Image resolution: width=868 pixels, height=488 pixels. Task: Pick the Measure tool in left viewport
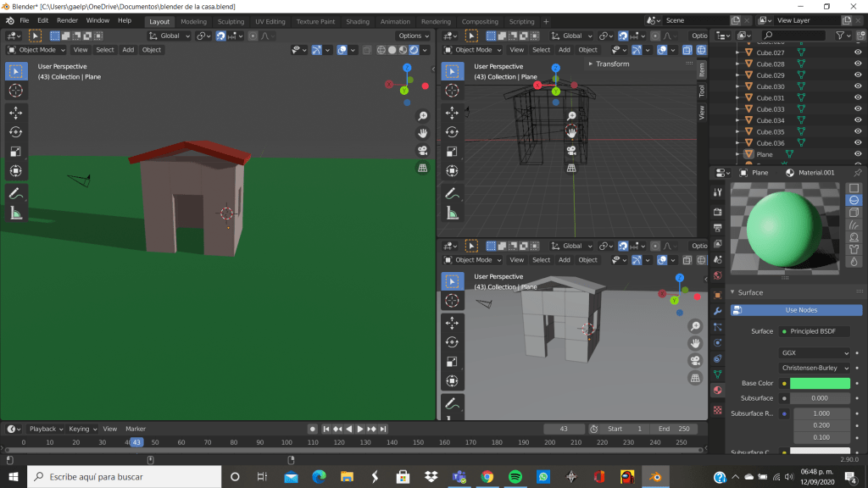[16, 213]
